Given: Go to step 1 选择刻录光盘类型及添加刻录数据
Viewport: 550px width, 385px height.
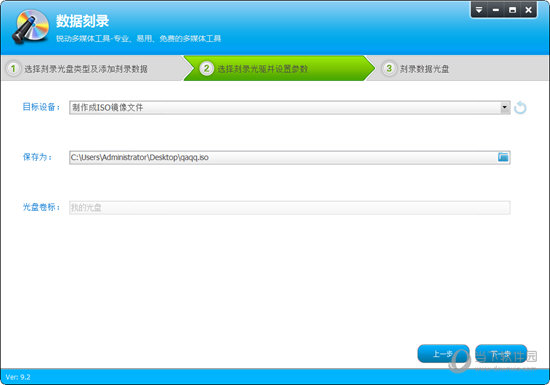Looking at the screenshot, I should (x=93, y=68).
